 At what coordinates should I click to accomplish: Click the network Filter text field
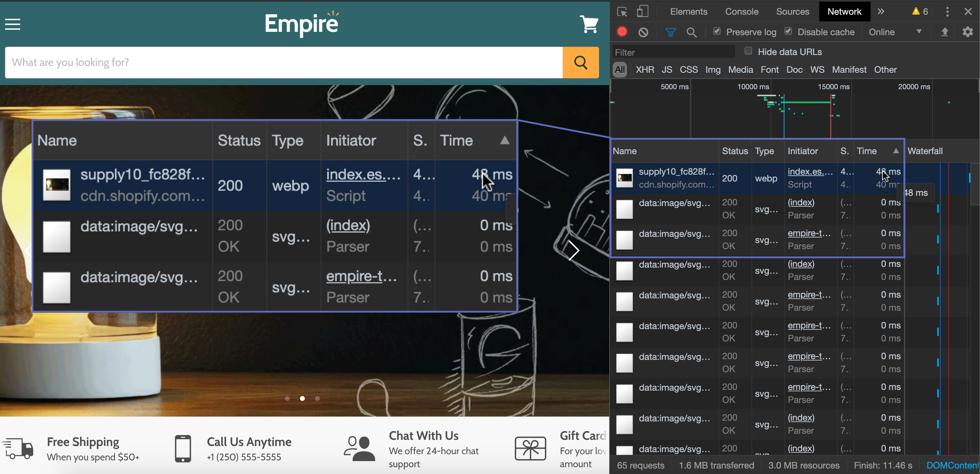pyautogui.click(x=674, y=52)
